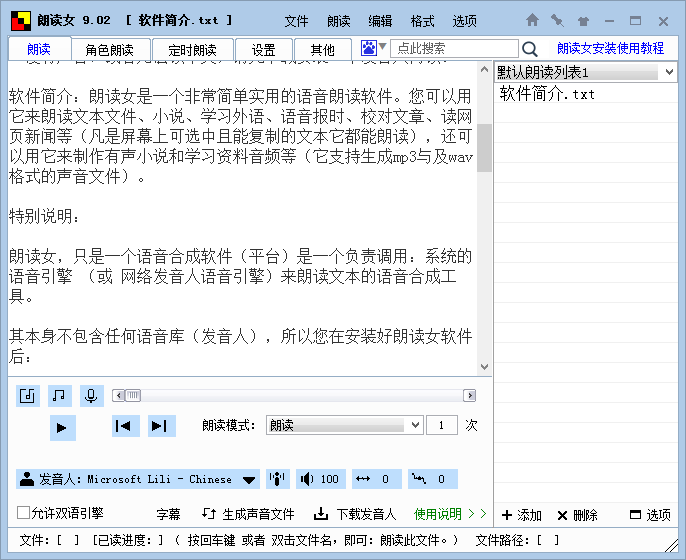Click the reading progress slider track
The image size is (686, 560).
click(x=295, y=396)
